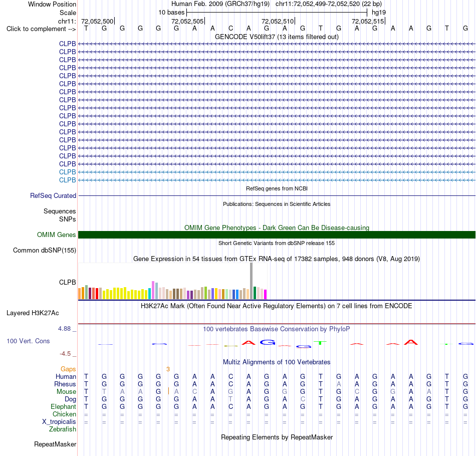Click the 72,052,515 position marker
The image size is (476, 456).
(x=368, y=21)
